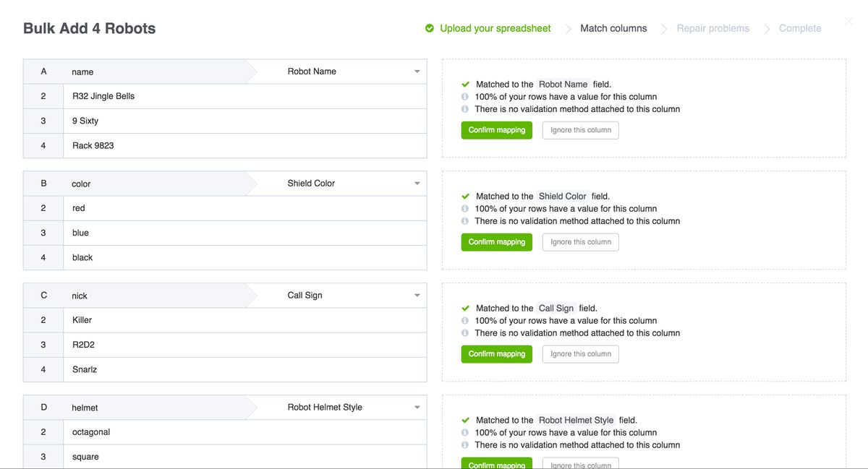The image size is (868, 469).
Task: Jump to the Repair problems step
Action: [x=712, y=28]
